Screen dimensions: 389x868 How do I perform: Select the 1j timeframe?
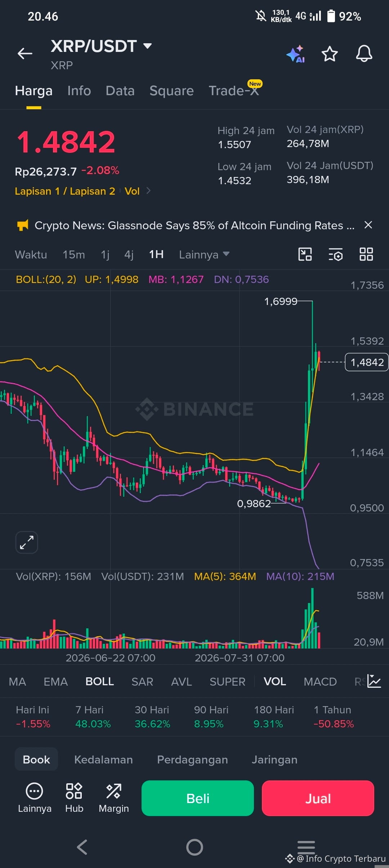pos(105,254)
